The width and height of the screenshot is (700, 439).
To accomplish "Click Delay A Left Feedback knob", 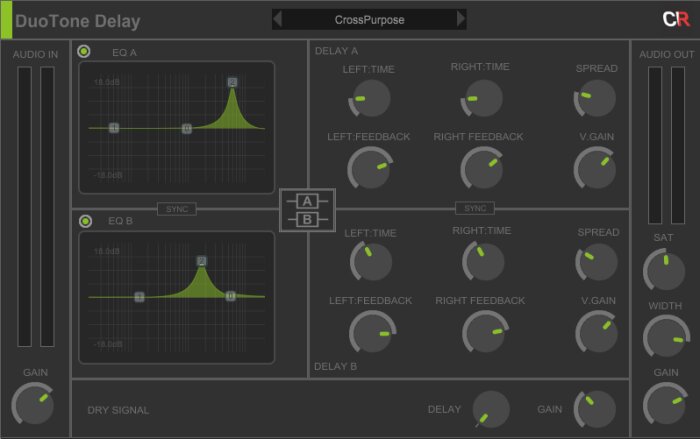I will 370,168.
